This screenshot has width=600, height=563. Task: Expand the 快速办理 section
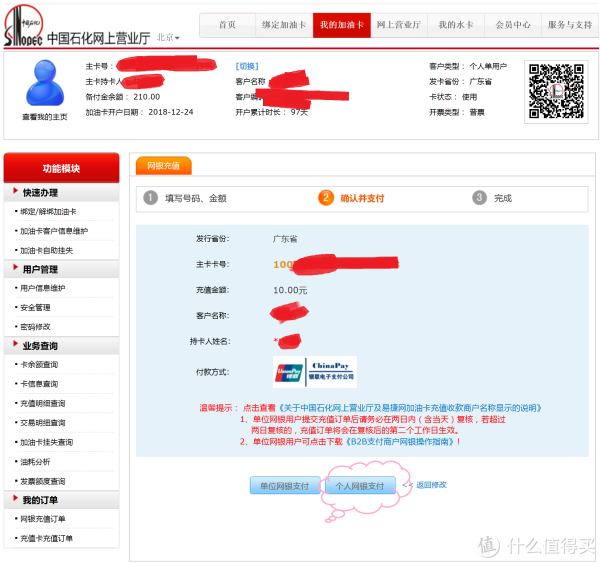[x=61, y=193]
